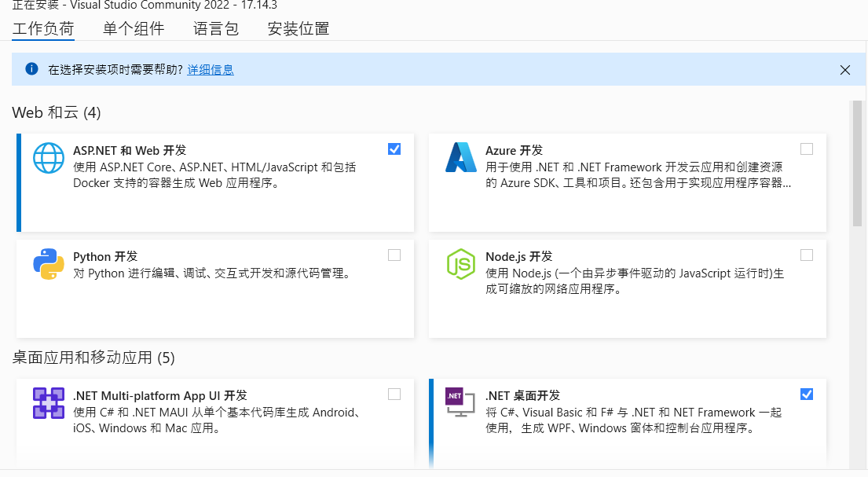
Task: Click the blue info icon in banner
Action: click(x=31, y=68)
